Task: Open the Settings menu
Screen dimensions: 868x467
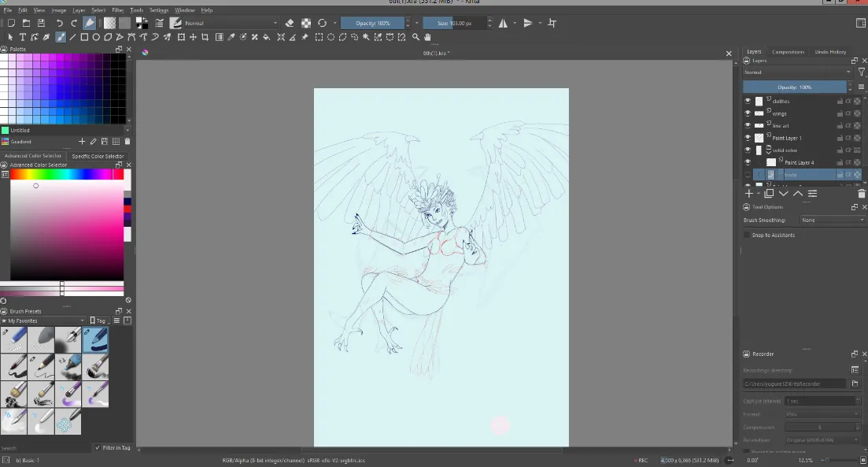Action: 159,10
